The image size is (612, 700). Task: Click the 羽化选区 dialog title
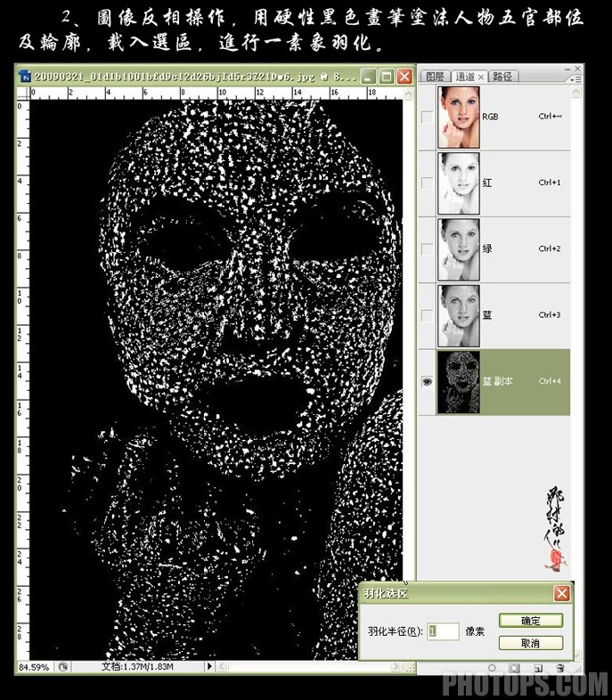[386, 593]
